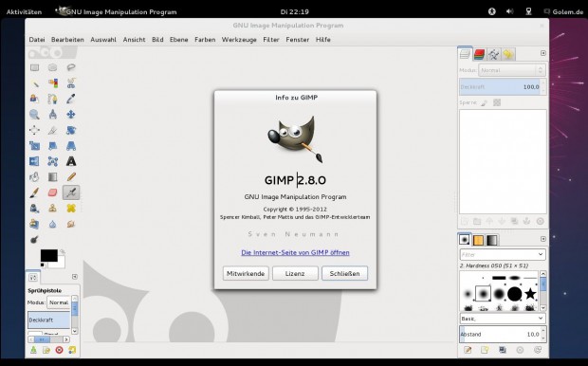
Task: Open the Basic, brush tag dropdown
Action: pyautogui.click(x=503, y=318)
